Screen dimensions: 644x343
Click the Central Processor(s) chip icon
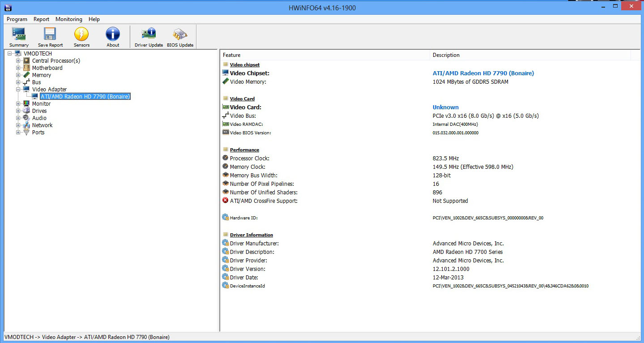27,61
